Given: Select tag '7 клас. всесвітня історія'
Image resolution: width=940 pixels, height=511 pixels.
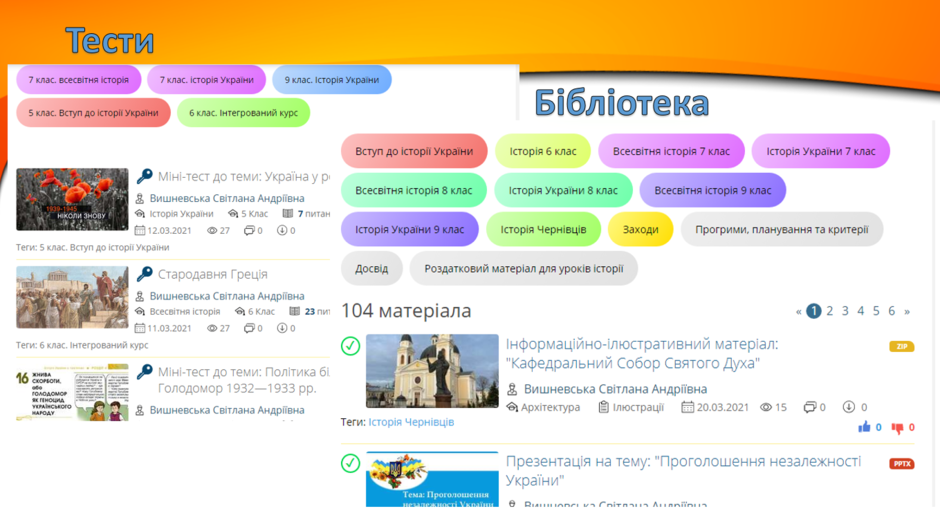Looking at the screenshot, I should tap(79, 80).
